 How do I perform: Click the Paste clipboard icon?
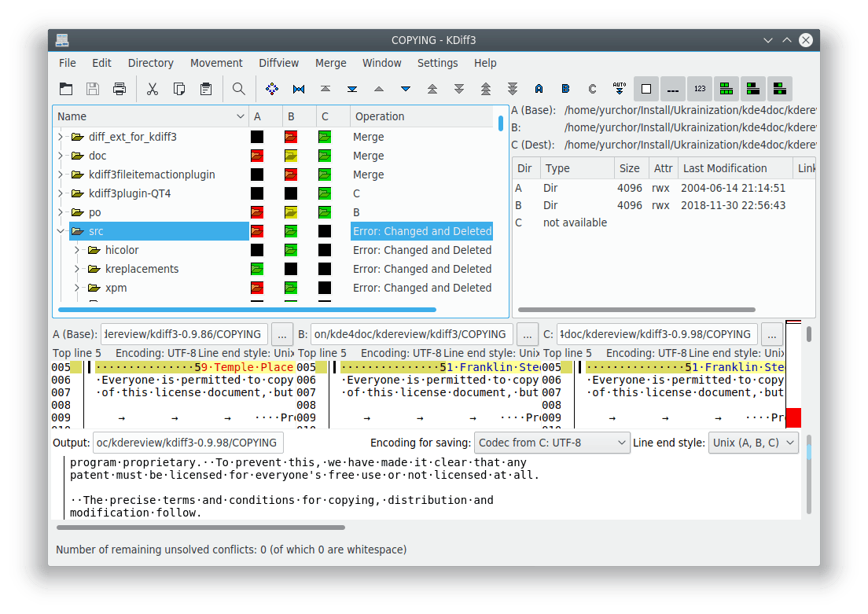(206, 89)
